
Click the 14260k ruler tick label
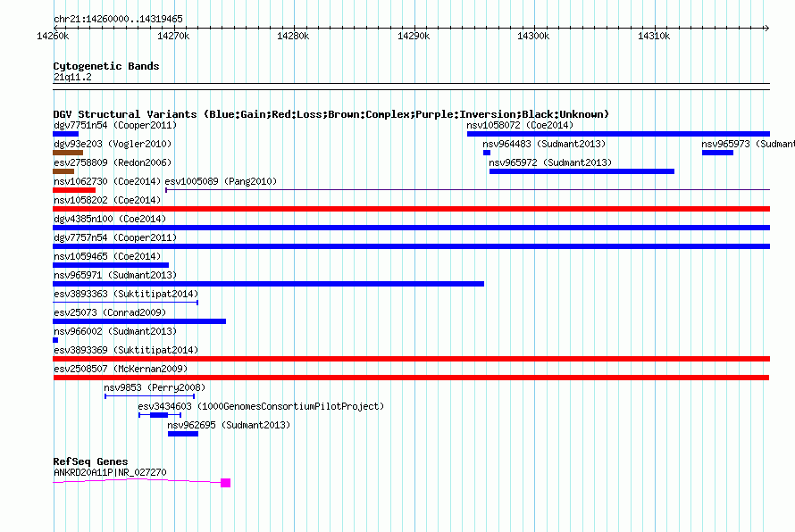pyautogui.click(x=53, y=36)
